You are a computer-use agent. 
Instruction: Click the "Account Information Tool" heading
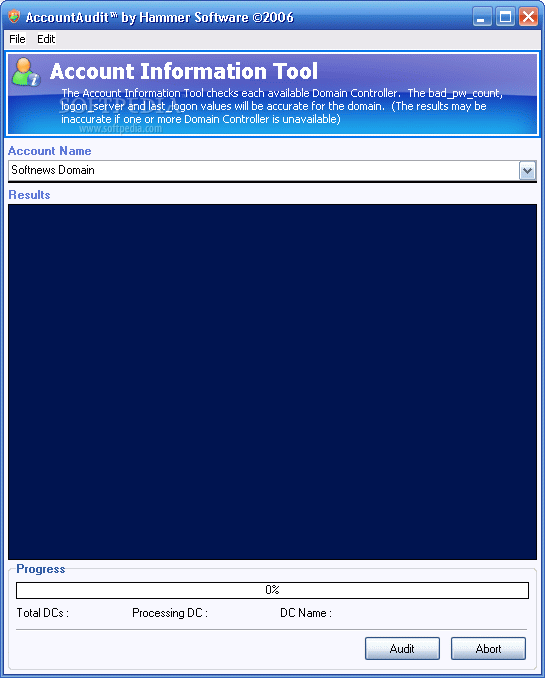(184, 71)
